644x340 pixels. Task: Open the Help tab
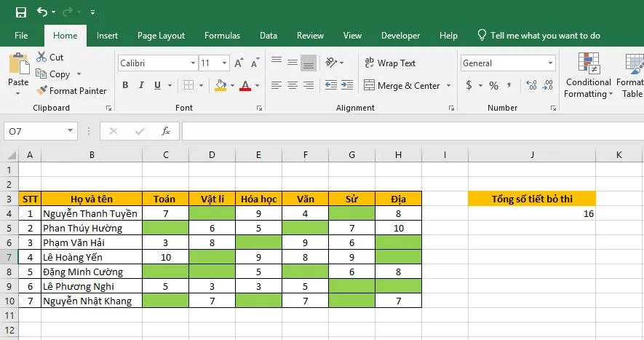[448, 36]
